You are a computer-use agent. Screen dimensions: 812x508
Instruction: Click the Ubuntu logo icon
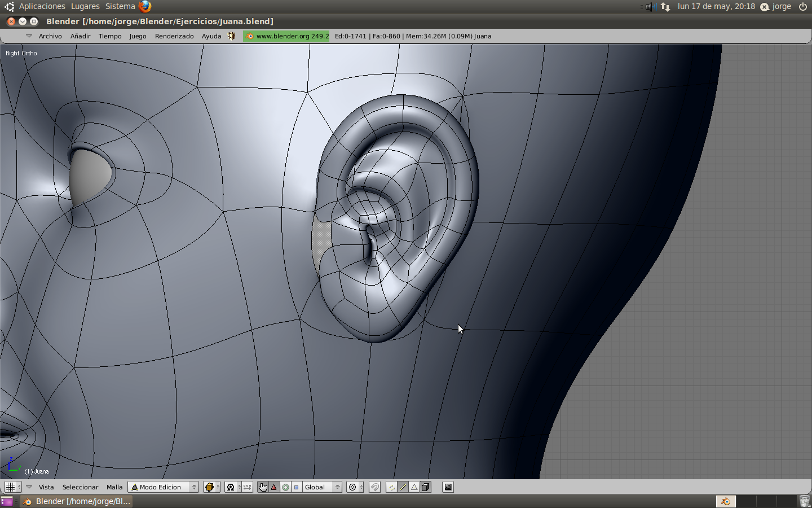pyautogui.click(x=9, y=6)
